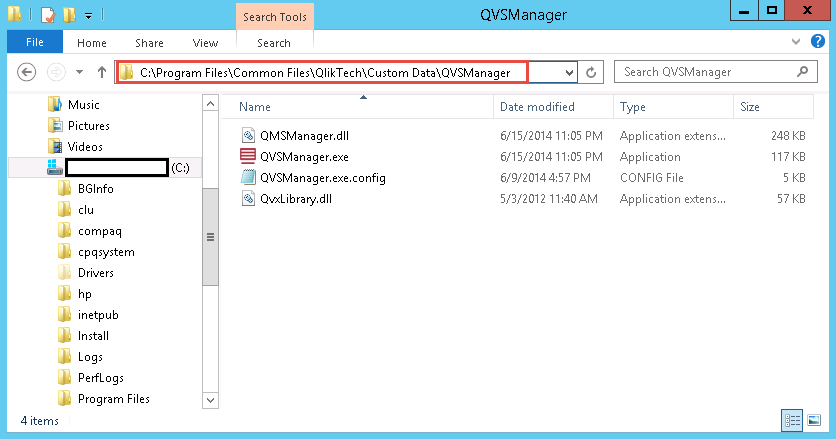Open the Help icon

817,41
